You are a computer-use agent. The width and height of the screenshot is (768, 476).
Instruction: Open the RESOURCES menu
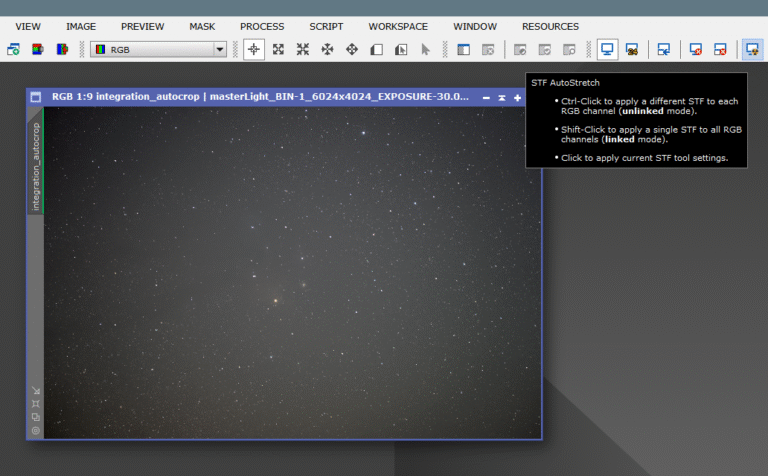click(x=550, y=27)
